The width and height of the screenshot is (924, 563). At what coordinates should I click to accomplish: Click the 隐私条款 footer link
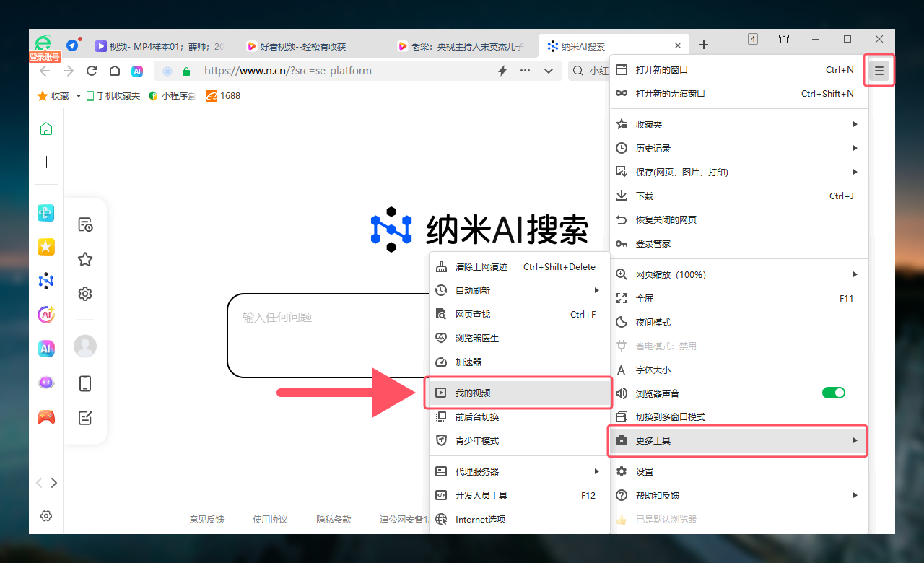(x=334, y=519)
